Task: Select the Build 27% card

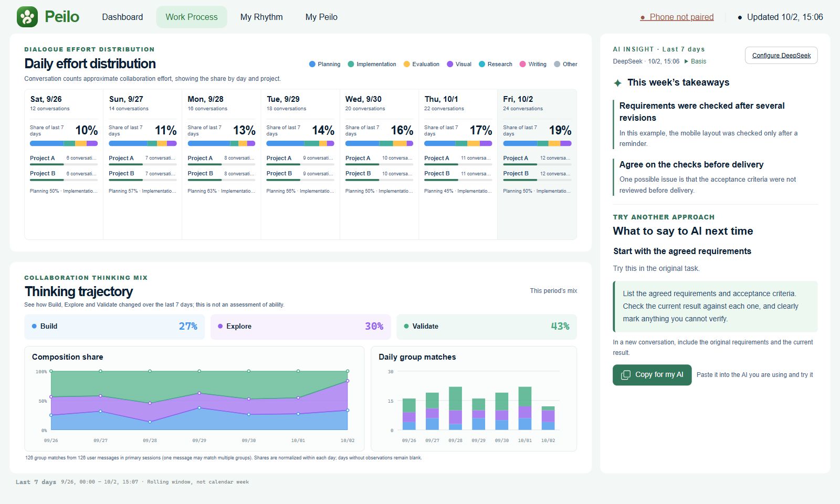Action: coord(114,327)
